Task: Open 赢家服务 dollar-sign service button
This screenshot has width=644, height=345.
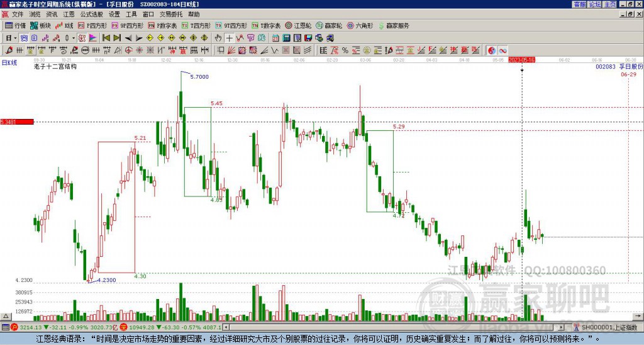Action: [x=394, y=25]
